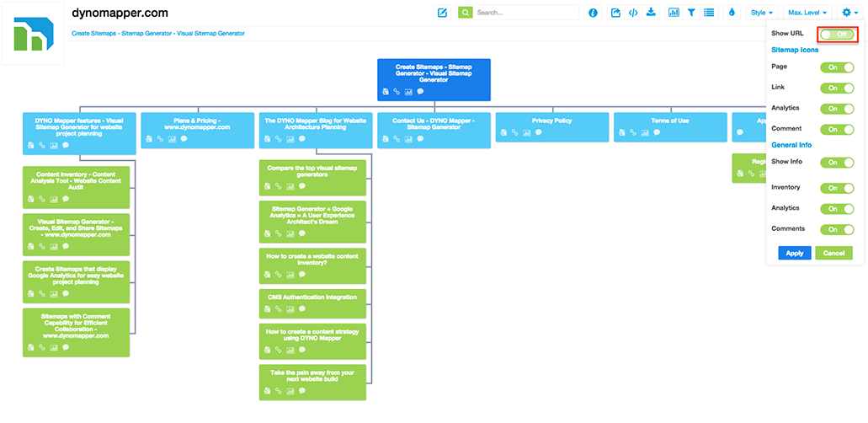Screen dimensions: 868x423
Task: Click page icon on Terms of Use node
Action: [621, 132]
